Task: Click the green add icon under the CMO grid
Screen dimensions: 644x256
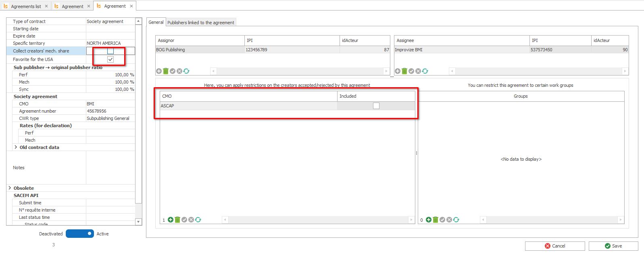Action: (x=171, y=220)
